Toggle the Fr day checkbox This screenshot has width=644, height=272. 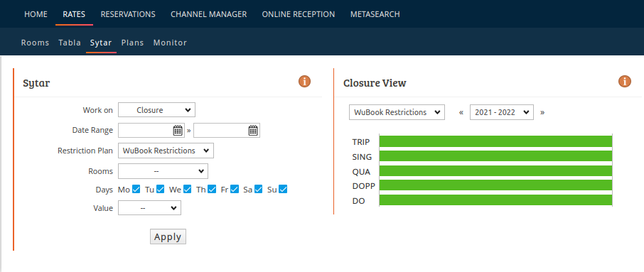click(234, 189)
